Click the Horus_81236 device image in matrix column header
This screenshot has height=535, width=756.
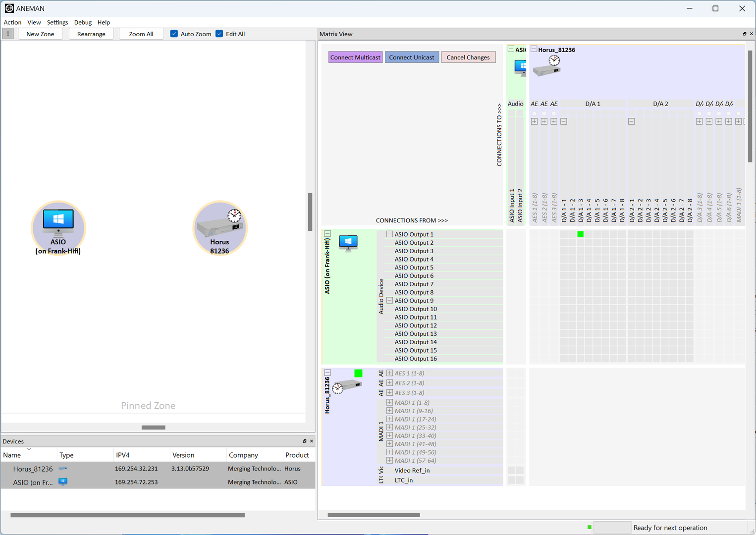(x=546, y=66)
